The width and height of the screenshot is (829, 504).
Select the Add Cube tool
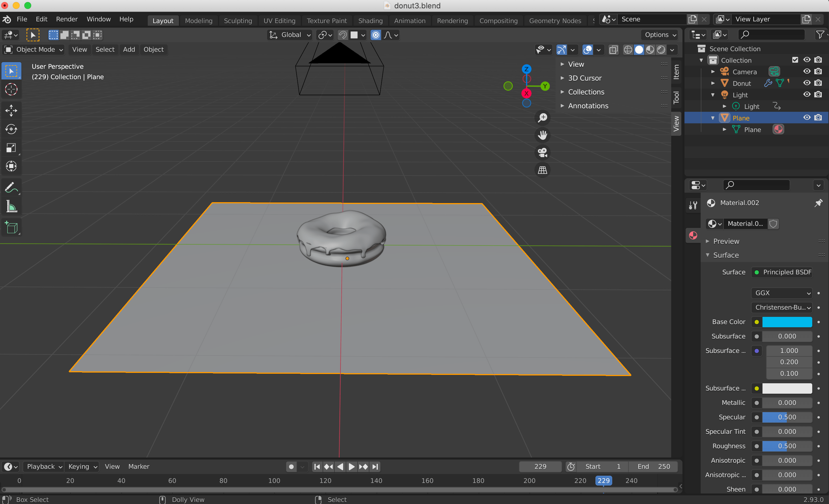(11, 227)
